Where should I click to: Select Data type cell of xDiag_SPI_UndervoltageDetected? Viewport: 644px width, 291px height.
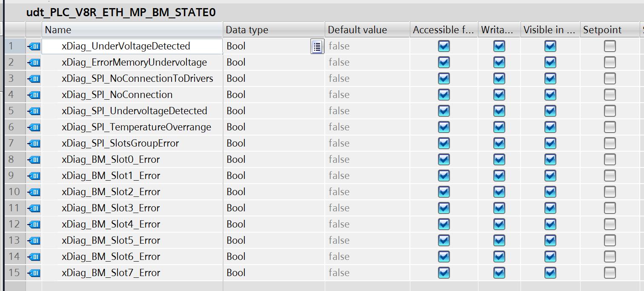coord(272,111)
